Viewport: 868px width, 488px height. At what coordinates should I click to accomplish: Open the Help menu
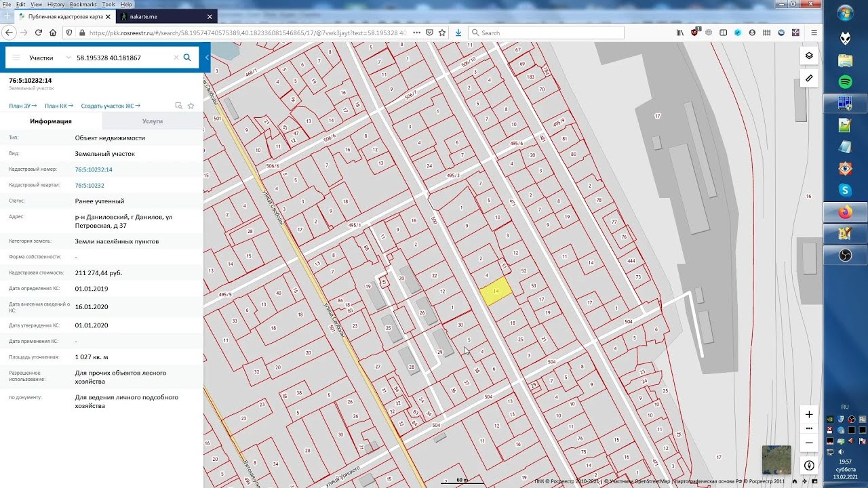click(126, 4)
